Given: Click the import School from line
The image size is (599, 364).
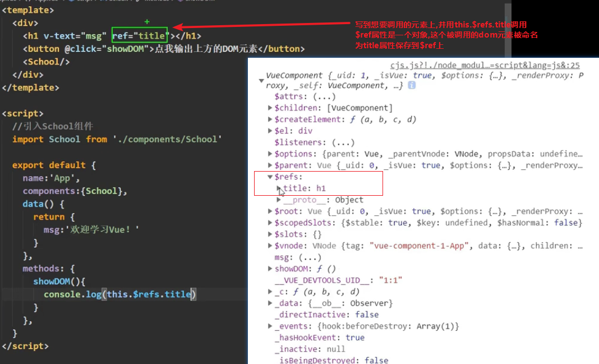Looking at the screenshot, I should pyautogui.click(x=117, y=140).
